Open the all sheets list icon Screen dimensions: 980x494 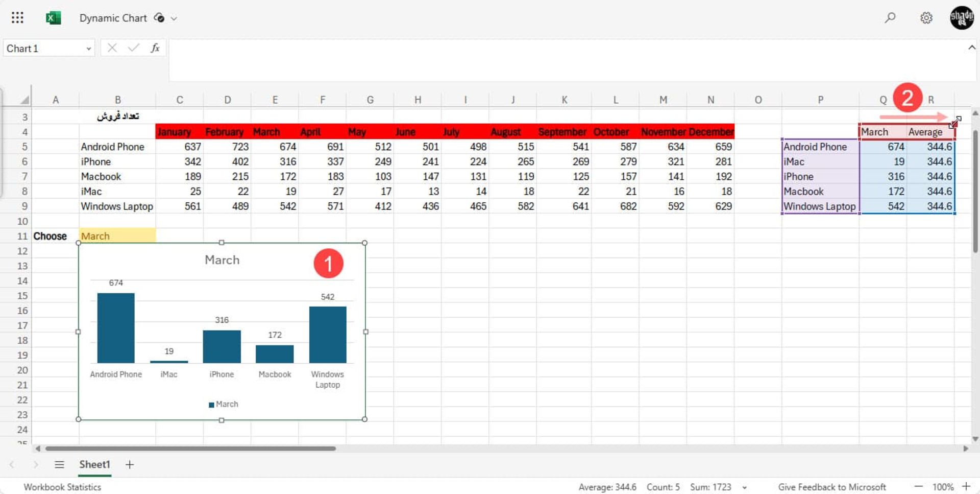click(x=59, y=464)
